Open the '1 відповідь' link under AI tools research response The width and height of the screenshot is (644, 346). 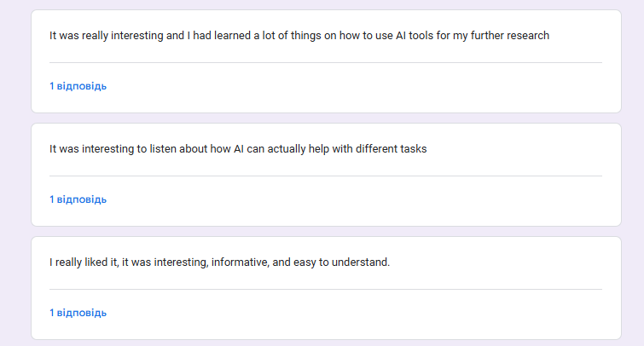(x=78, y=86)
